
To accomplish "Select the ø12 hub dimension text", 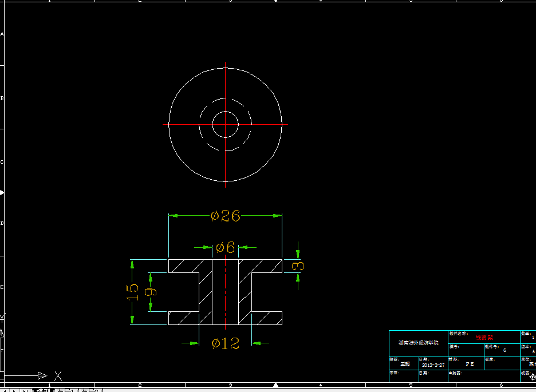I will [x=225, y=343].
